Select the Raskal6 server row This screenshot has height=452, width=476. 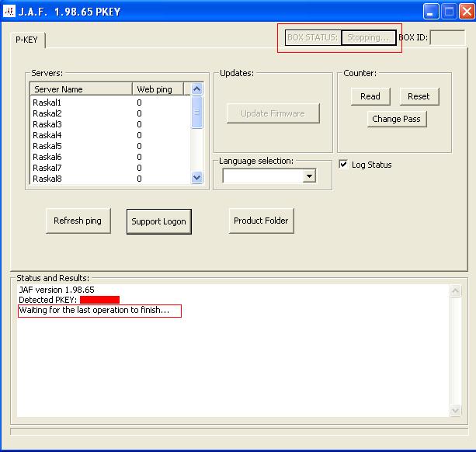110,157
